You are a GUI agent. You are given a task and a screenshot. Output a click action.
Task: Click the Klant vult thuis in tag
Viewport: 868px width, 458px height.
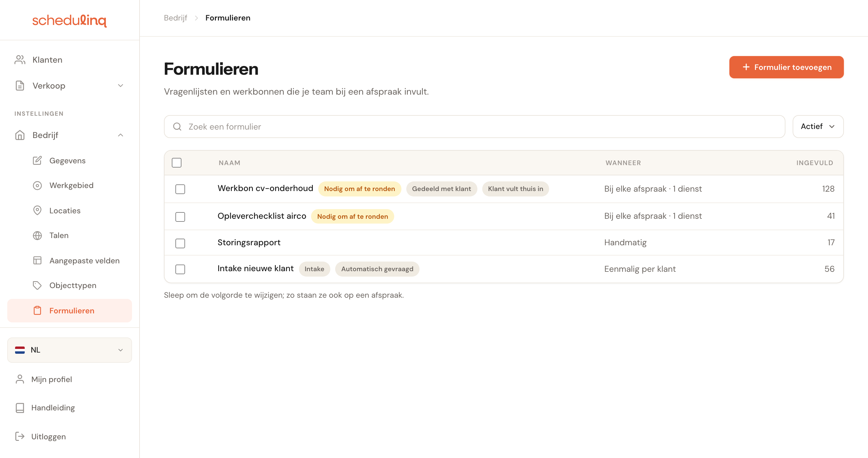tap(516, 189)
